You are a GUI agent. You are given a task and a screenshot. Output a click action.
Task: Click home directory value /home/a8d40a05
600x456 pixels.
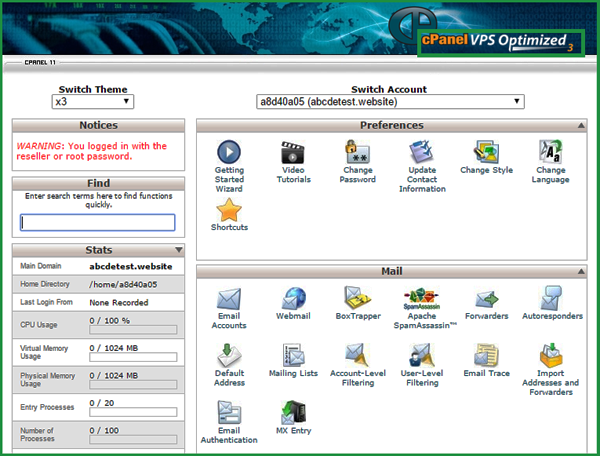point(123,284)
